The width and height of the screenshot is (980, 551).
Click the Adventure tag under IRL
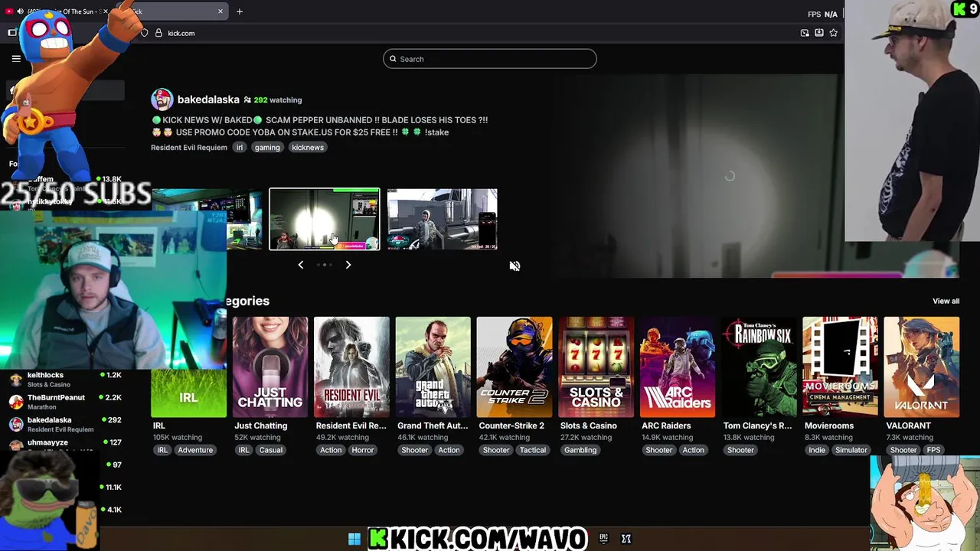[x=195, y=450]
